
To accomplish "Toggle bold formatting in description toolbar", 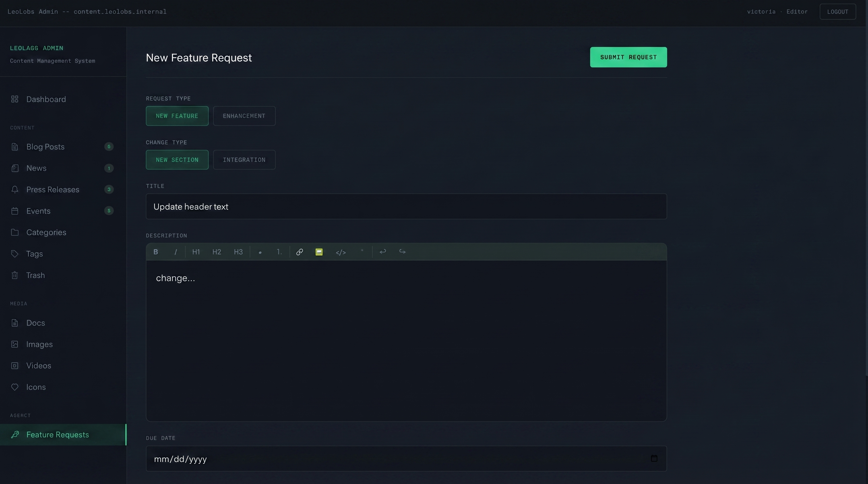I will [x=156, y=252].
